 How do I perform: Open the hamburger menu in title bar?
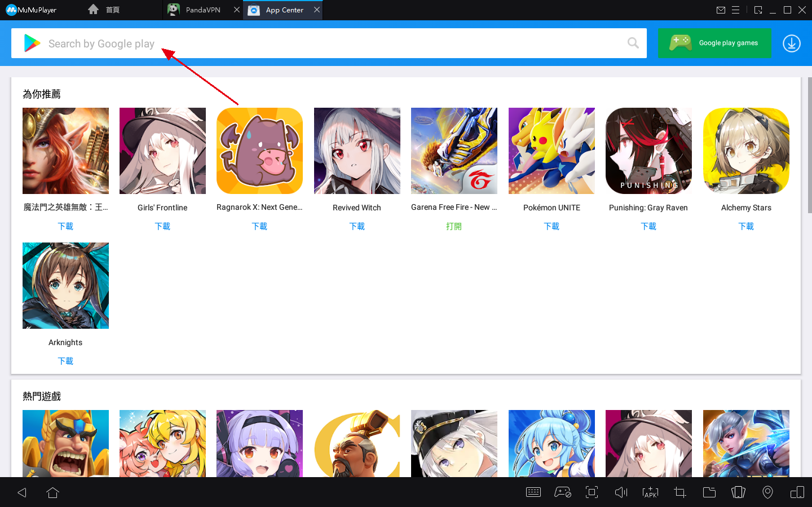coord(735,10)
